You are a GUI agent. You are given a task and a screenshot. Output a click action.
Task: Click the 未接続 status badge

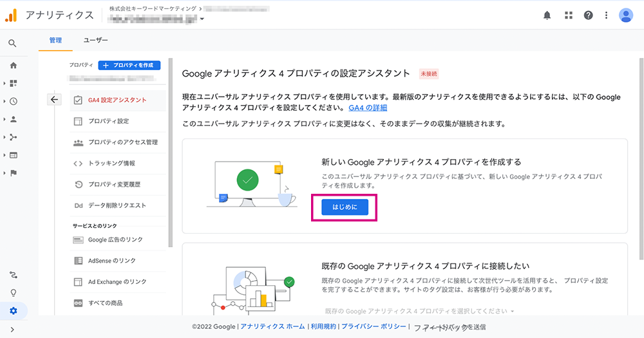429,74
